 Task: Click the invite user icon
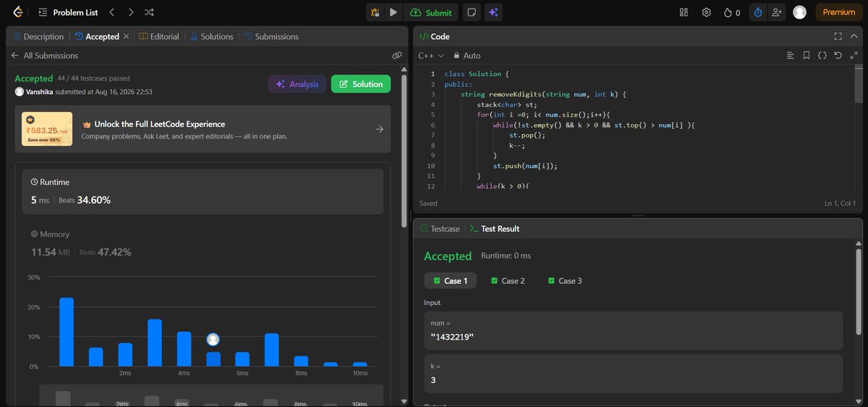[x=778, y=12]
